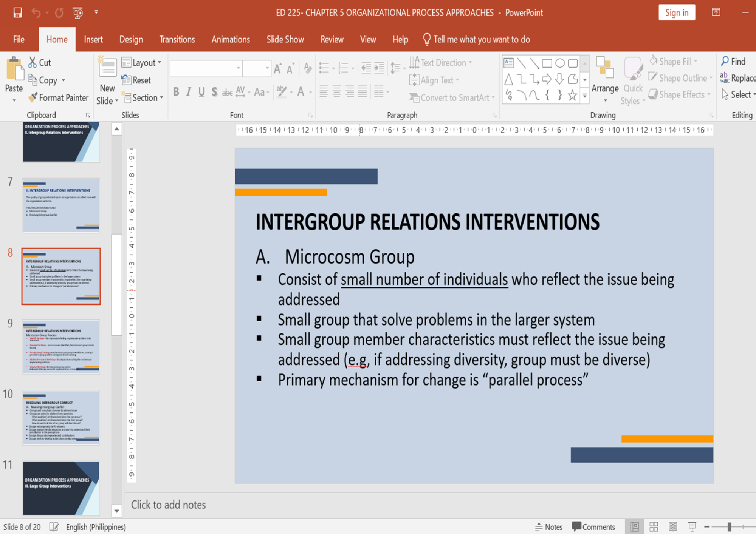
Task: Start Slide Show from status bar
Action: (692, 527)
